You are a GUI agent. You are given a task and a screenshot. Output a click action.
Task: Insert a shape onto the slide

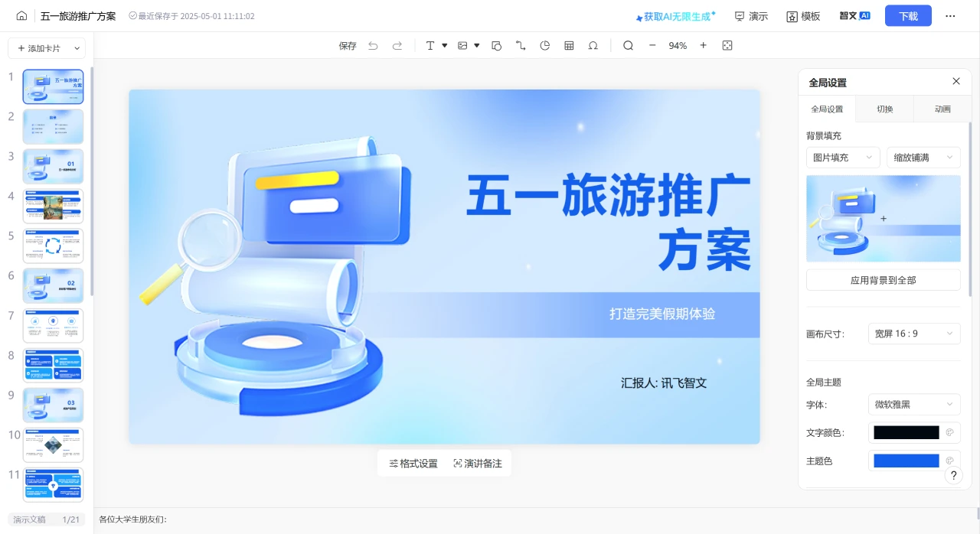496,45
